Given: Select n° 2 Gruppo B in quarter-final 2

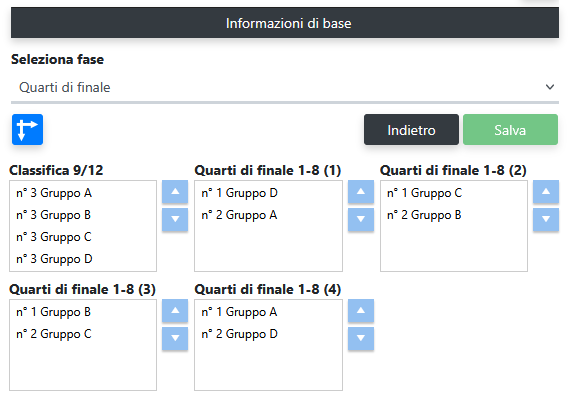Looking at the screenshot, I should tap(454, 215).
